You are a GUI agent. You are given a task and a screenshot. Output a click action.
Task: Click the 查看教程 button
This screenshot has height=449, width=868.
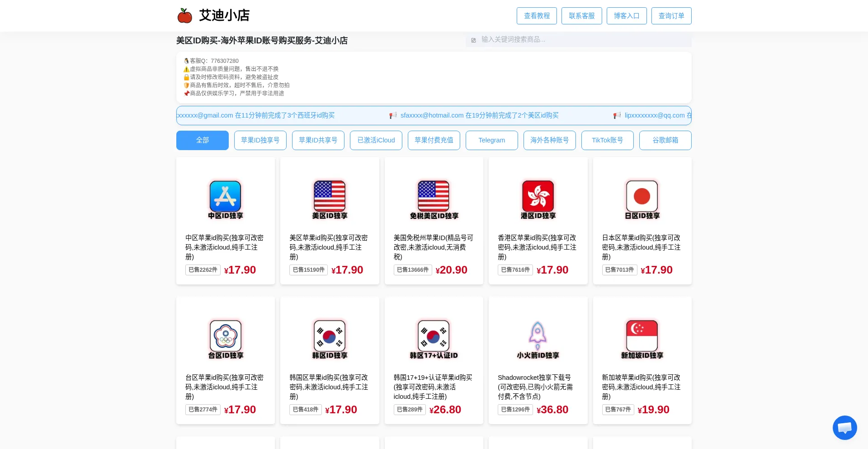pyautogui.click(x=537, y=16)
